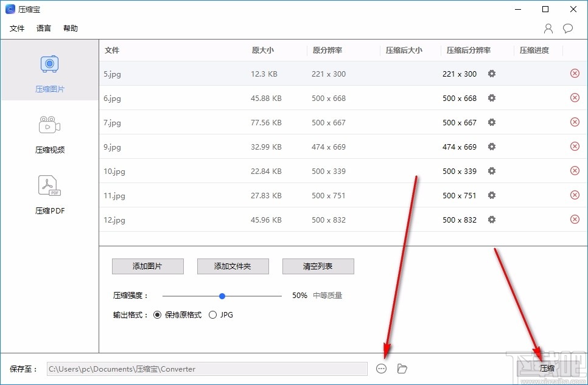
Task: Open settings gear for 12.jpg row
Action: click(491, 220)
